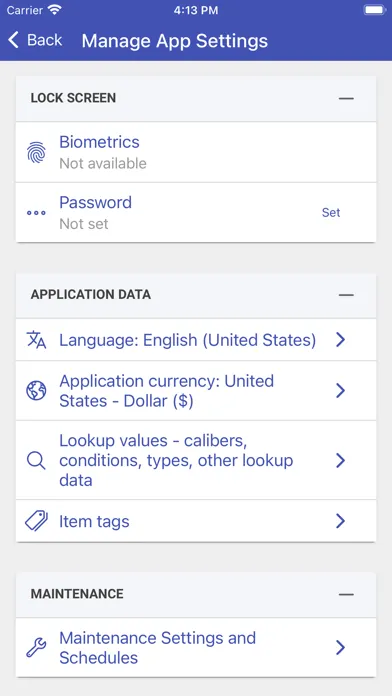Image resolution: width=392 pixels, height=696 pixels.
Task: Open Lookup values chevron arrow
Action: 341,460
